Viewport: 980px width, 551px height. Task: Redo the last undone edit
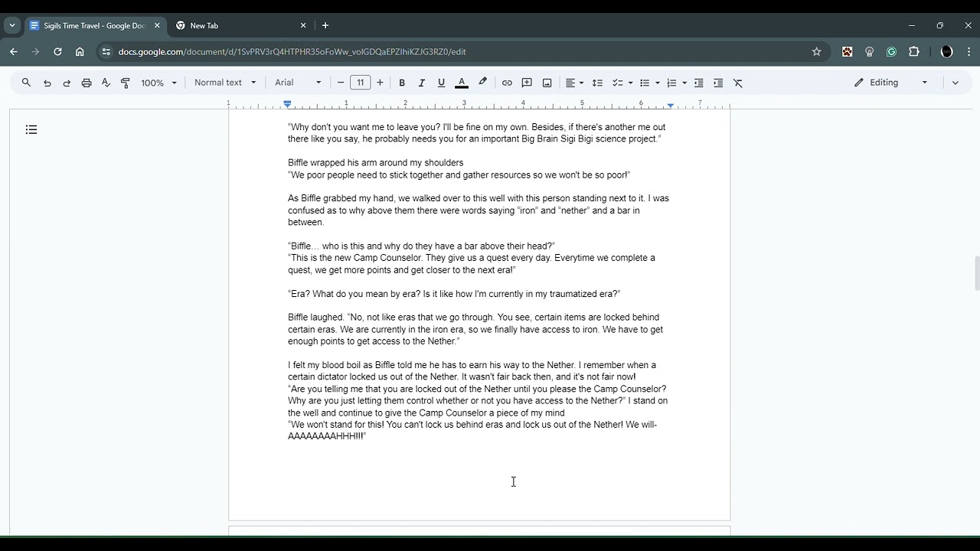[x=67, y=83]
